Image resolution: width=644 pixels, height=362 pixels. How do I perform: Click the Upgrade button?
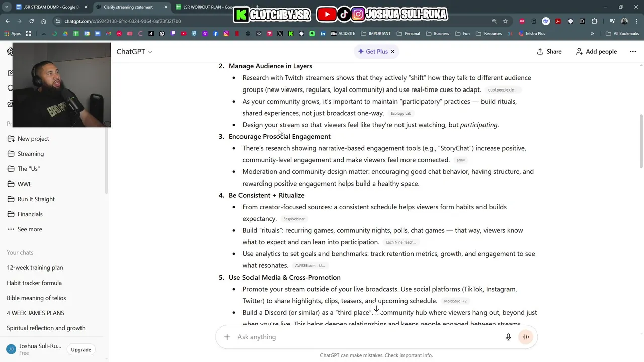coord(81,350)
